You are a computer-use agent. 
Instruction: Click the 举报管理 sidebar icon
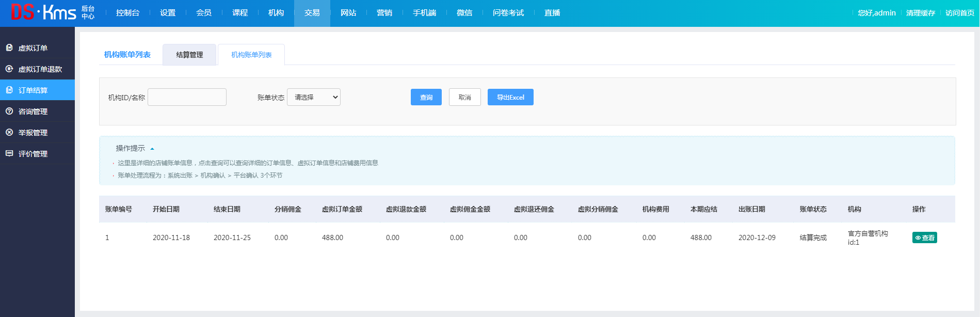tap(9, 132)
